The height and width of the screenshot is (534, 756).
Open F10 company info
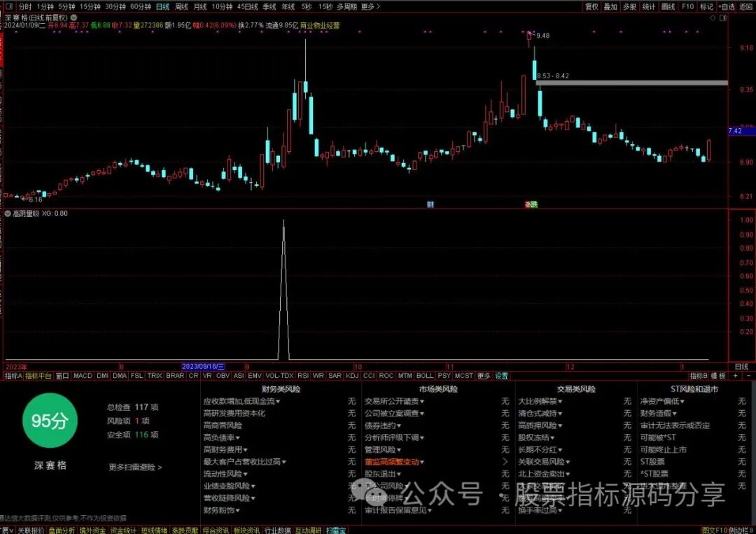687,7
